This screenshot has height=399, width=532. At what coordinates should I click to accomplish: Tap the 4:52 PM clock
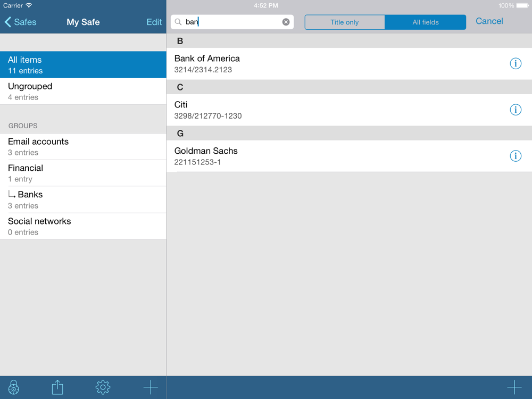click(x=266, y=5)
